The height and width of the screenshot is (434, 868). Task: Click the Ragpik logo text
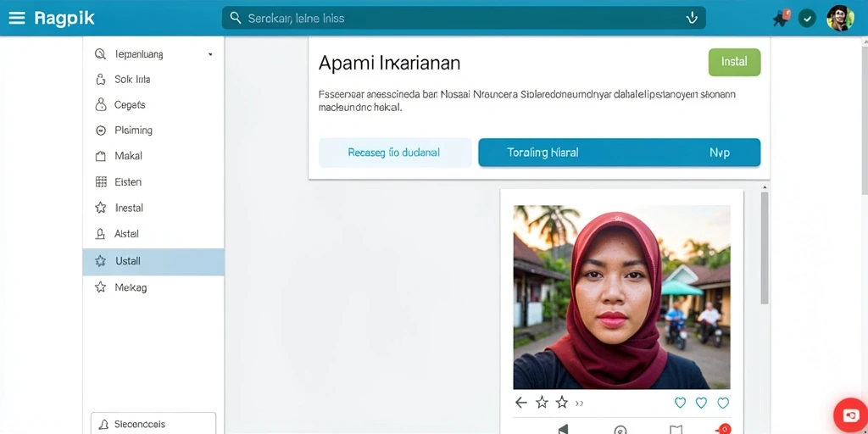[x=64, y=19]
